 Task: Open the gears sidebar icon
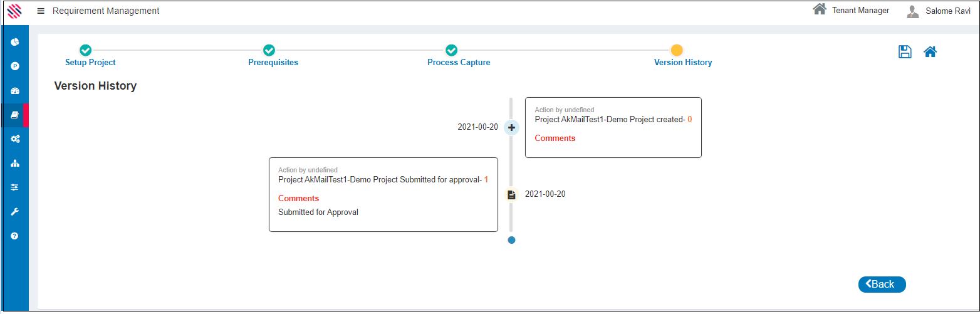point(15,139)
